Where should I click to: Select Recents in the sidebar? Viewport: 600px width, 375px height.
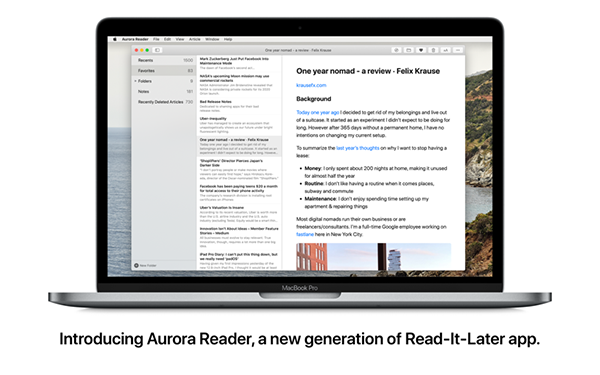click(x=164, y=60)
